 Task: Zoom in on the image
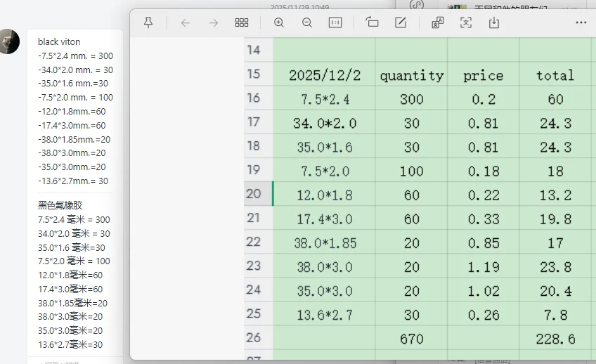pos(279,22)
